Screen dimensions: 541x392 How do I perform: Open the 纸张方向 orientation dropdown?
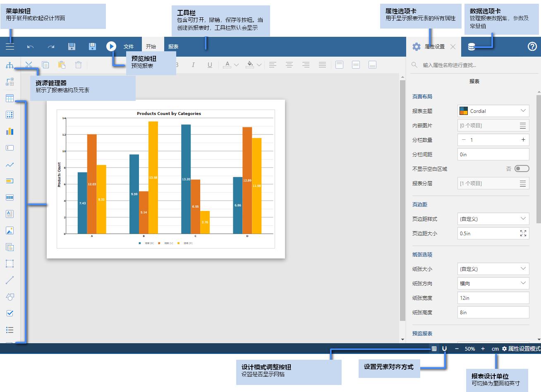pos(493,283)
